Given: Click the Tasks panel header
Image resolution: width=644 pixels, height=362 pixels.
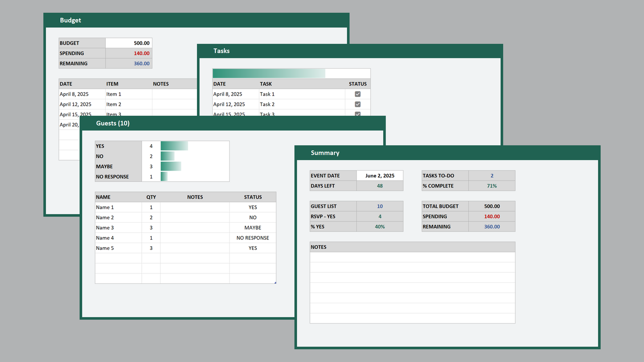Looking at the screenshot, I should pyautogui.click(x=222, y=51).
